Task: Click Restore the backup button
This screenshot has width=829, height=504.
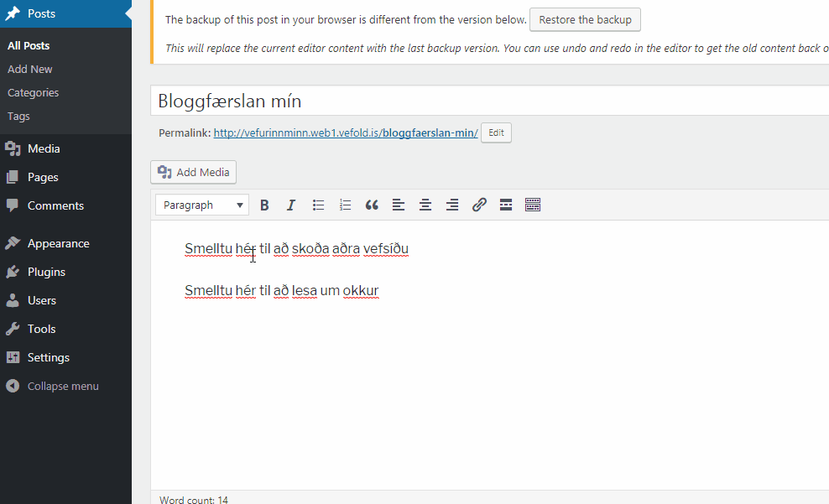Action: coord(585,20)
